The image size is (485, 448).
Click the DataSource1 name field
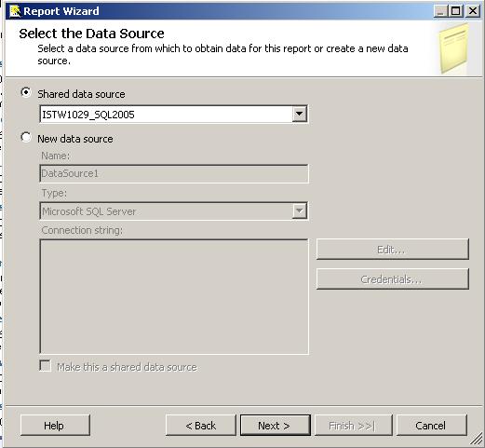tap(174, 173)
